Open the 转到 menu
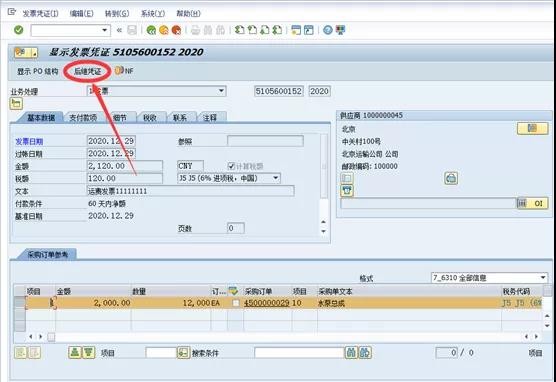Viewport: 556px width, 382px height. click(117, 13)
